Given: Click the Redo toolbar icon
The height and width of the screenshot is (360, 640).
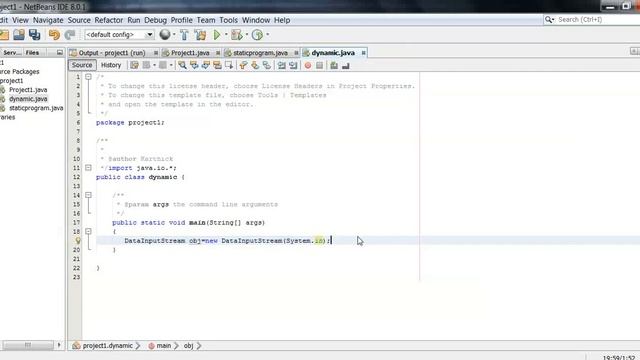Looking at the screenshot, I should [x=70, y=35].
